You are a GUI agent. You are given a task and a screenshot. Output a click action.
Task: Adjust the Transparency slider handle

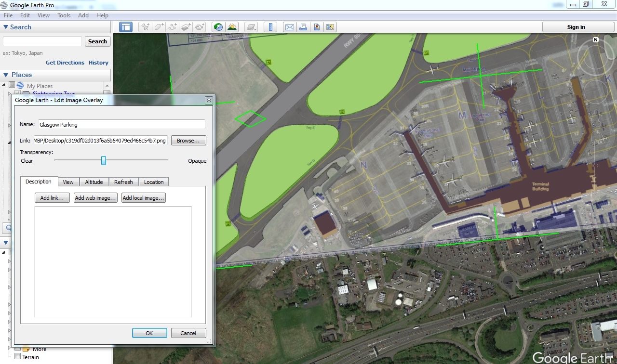(104, 160)
